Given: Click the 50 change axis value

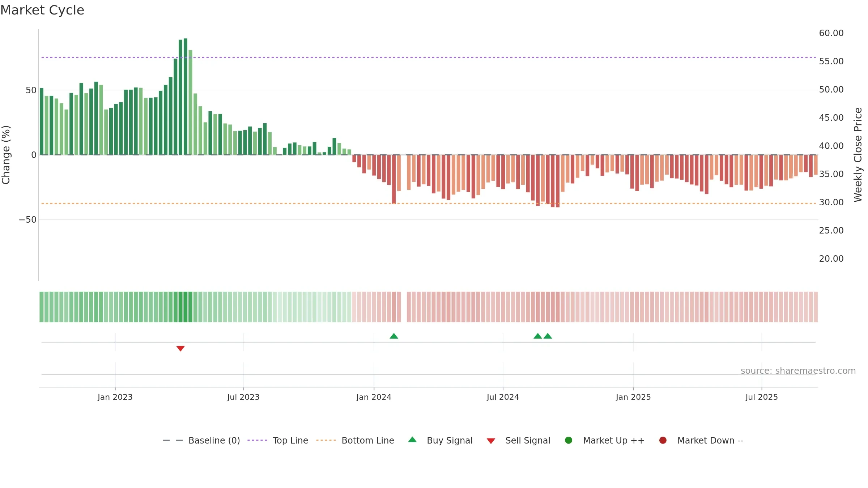Looking at the screenshot, I should click(x=31, y=90).
